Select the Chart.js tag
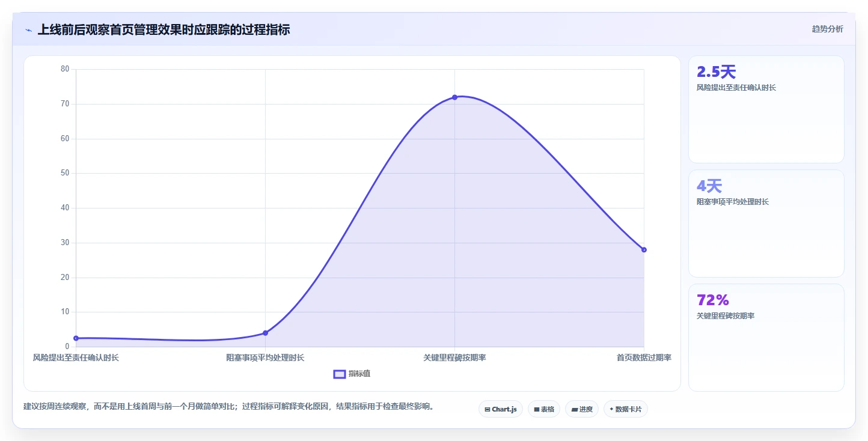The height and width of the screenshot is (441, 868). pos(501,409)
